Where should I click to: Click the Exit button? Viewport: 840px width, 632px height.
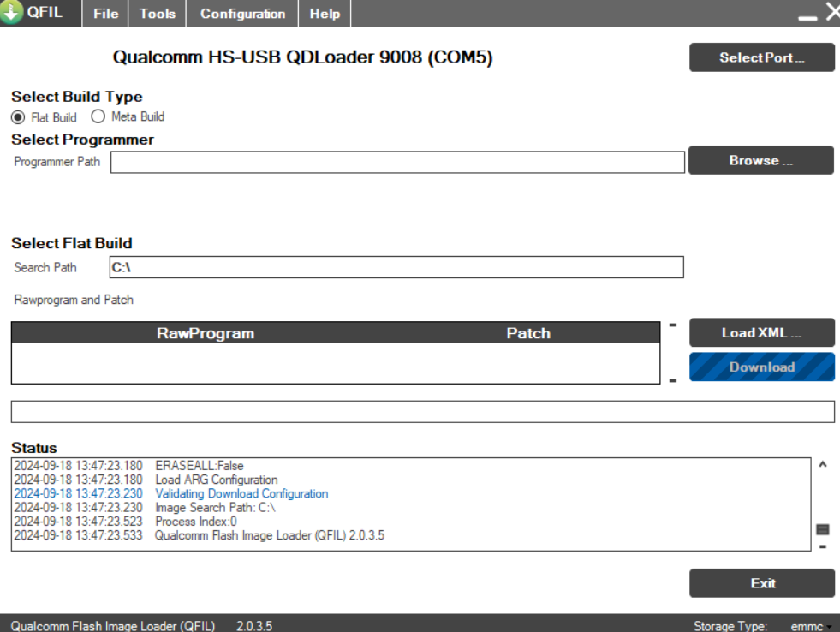(x=762, y=583)
